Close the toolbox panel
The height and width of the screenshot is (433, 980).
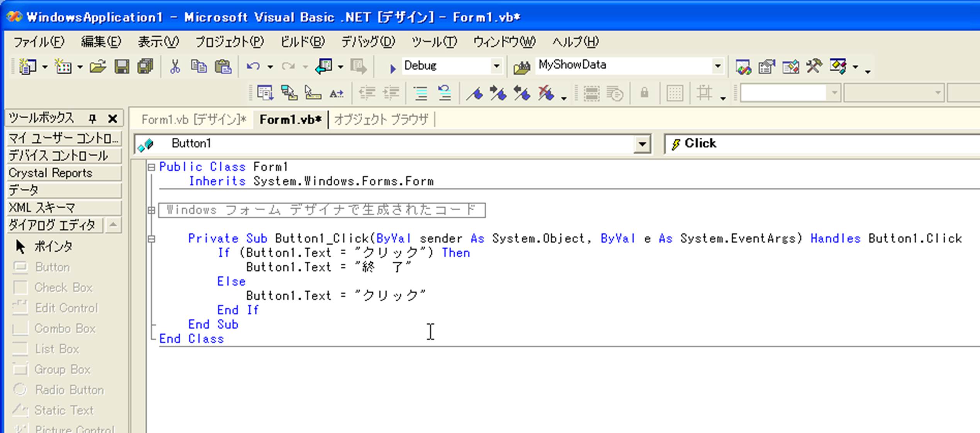click(112, 118)
